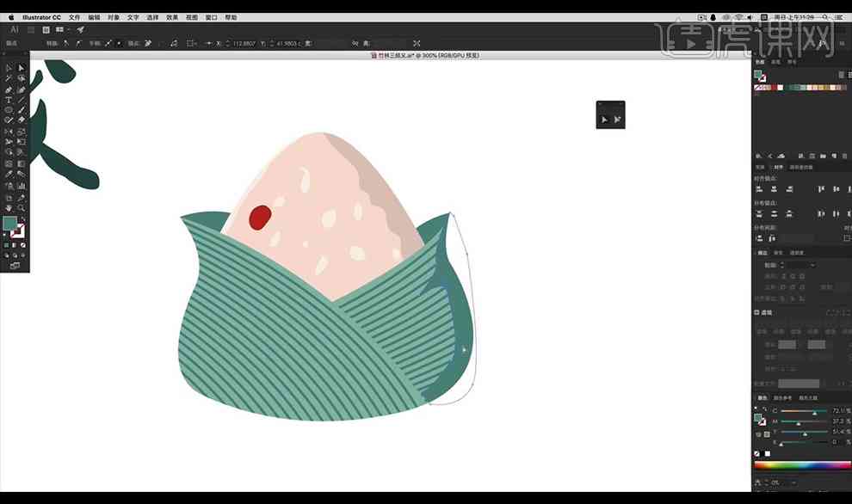Select the Selection tool in the Tools panel

(8, 68)
